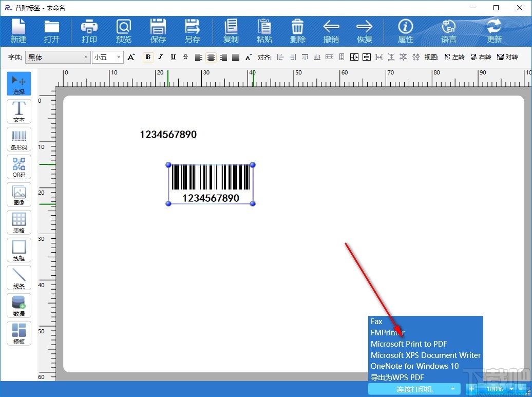Click the barcode's top-left resize handle

(168, 164)
